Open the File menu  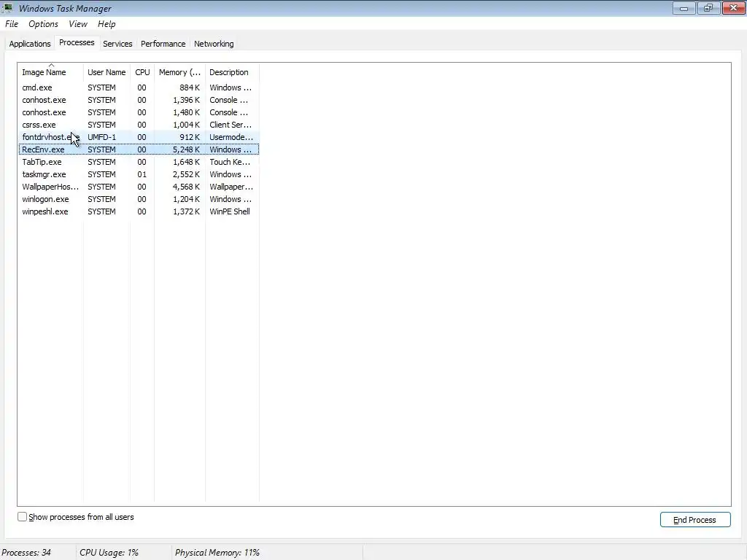[12, 24]
